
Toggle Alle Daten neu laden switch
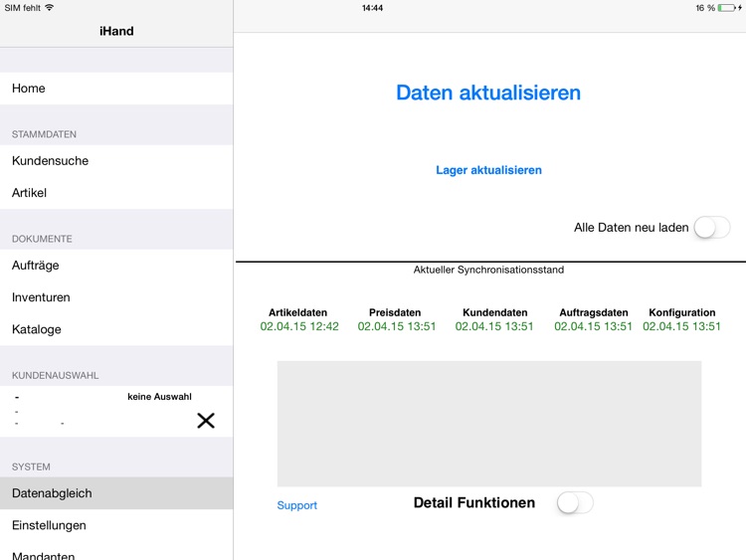click(712, 228)
